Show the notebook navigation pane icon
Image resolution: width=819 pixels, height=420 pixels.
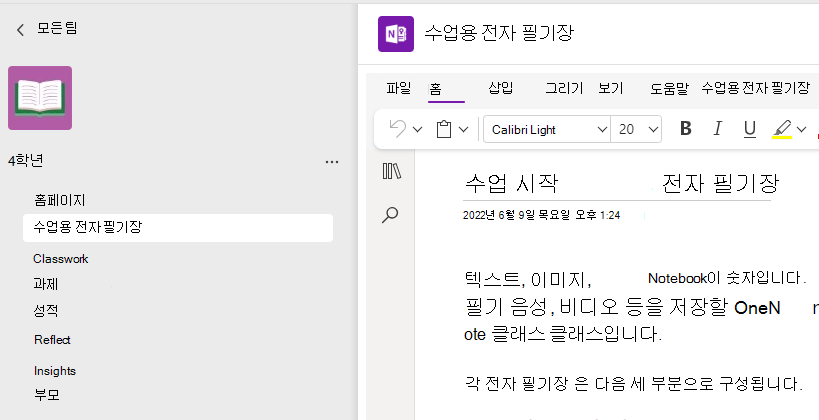(391, 171)
